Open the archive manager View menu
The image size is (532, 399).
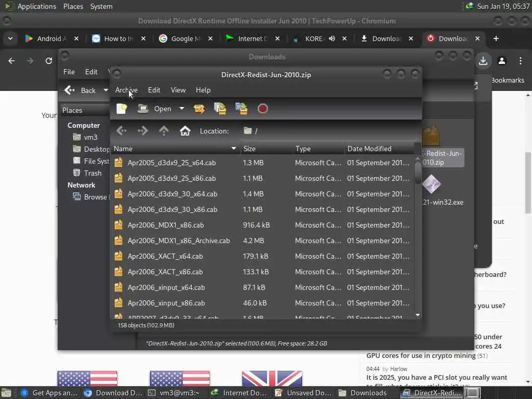tap(178, 90)
